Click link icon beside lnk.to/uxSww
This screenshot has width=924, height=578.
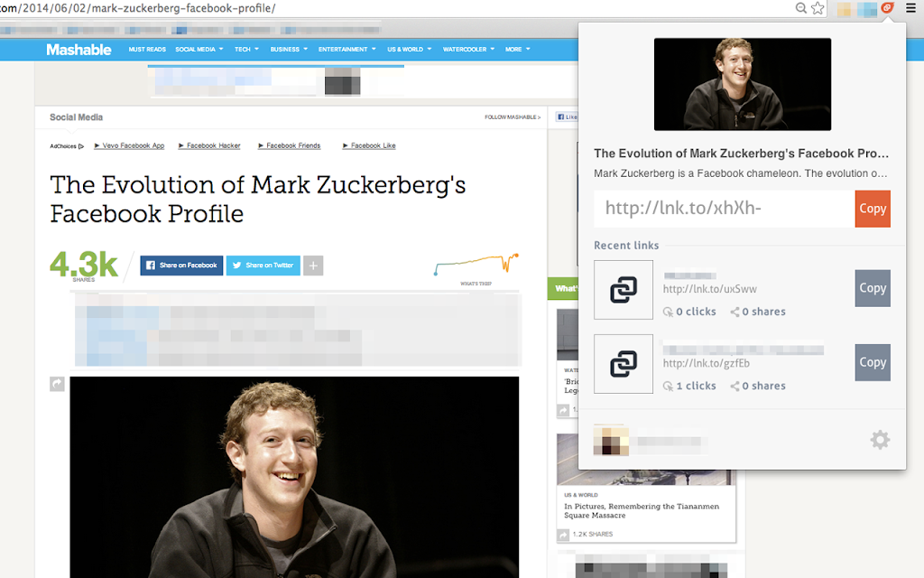[x=624, y=290]
